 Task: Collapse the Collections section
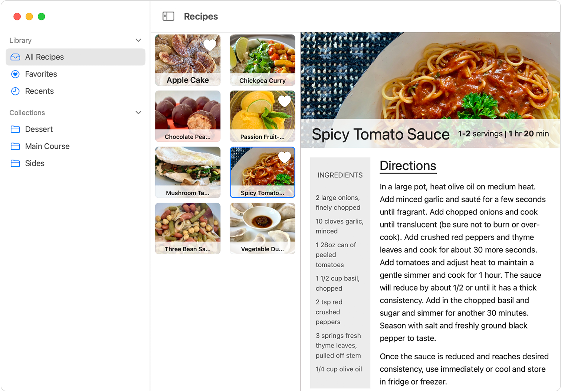click(x=138, y=112)
